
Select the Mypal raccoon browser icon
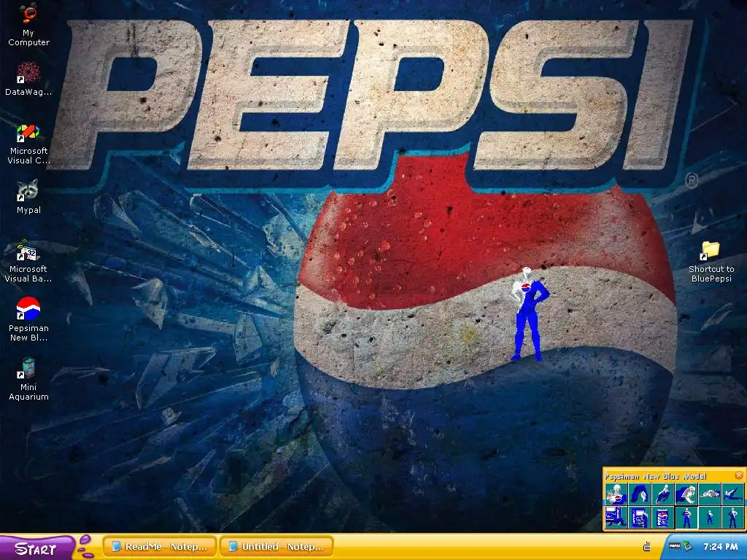click(28, 197)
